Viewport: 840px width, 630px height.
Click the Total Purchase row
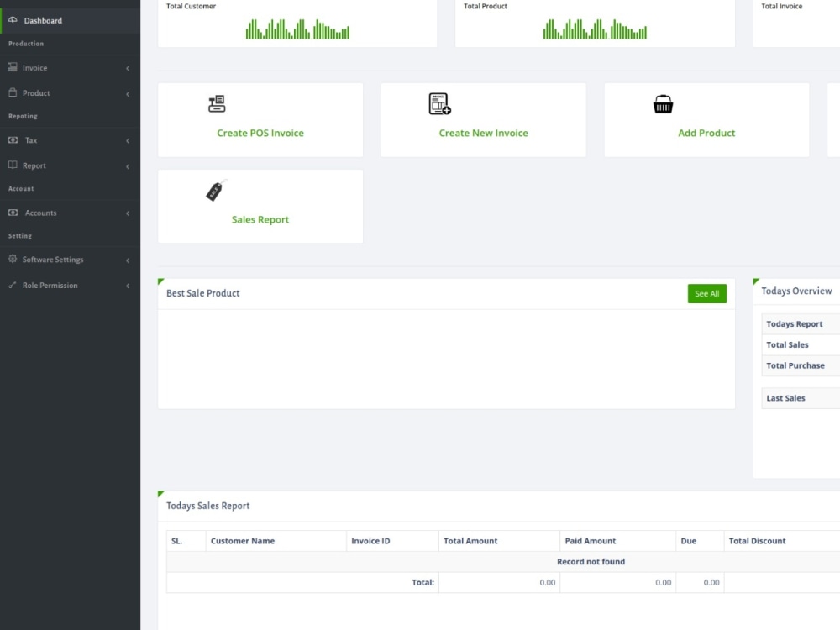(801, 365)
